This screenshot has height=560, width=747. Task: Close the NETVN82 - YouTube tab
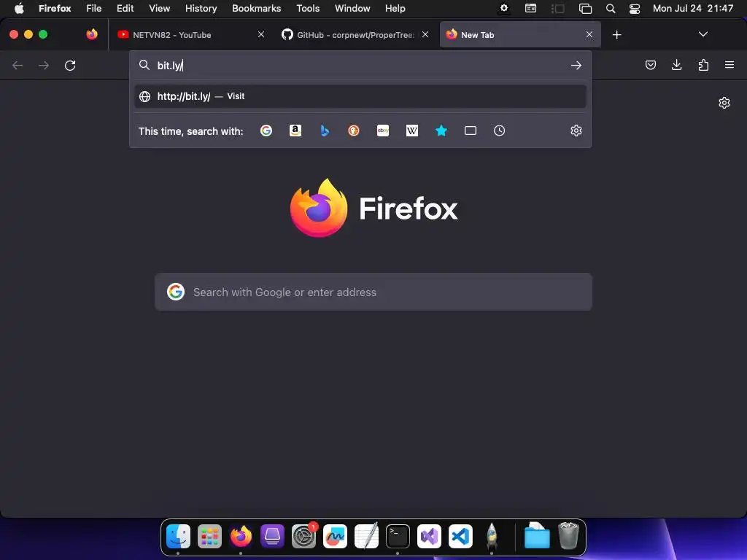click(261, 34)
